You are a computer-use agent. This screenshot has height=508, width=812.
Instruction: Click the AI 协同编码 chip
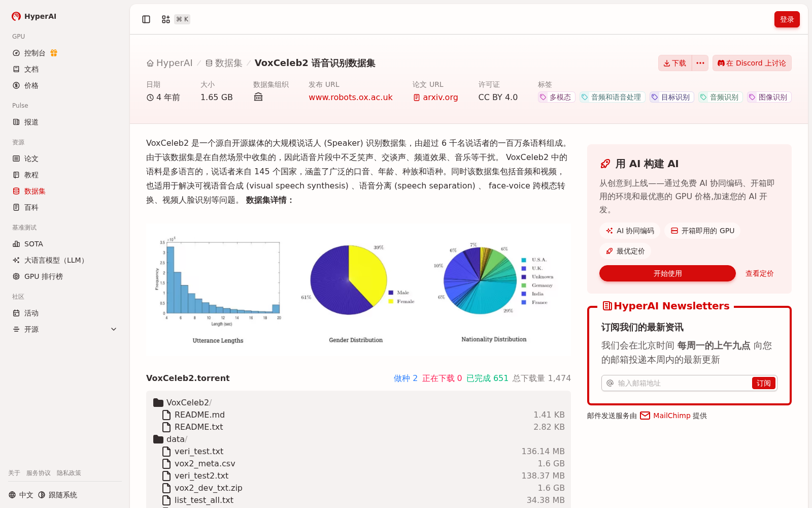tap(630, 231)
